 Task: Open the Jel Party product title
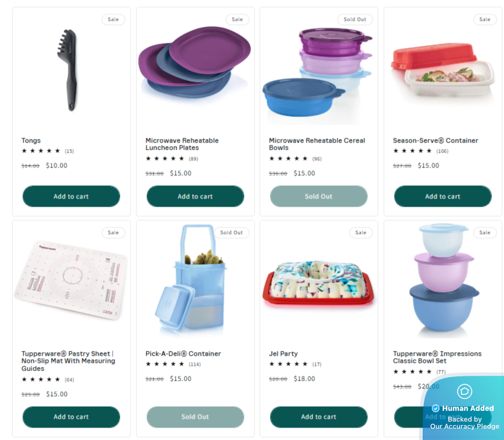(x=283, y=353)
